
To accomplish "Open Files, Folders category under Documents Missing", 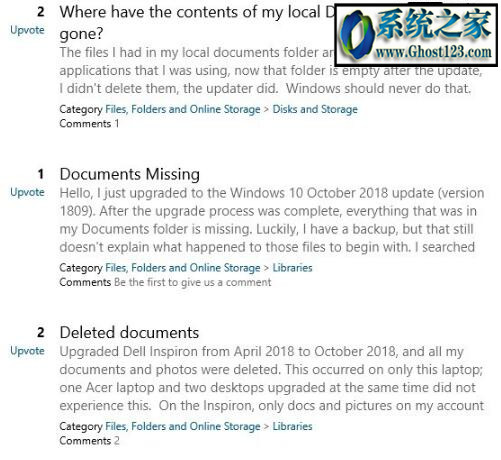I will click(x=183, y=268).
